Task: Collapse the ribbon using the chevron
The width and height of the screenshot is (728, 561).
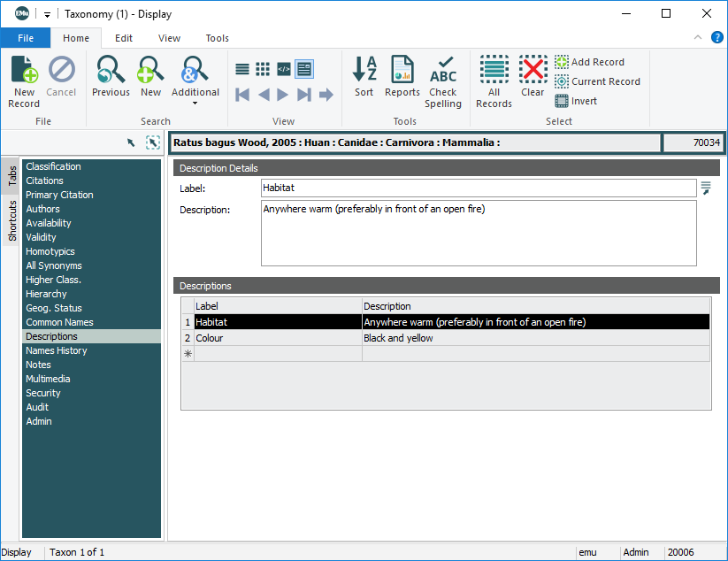Action: tap(698, 37)
